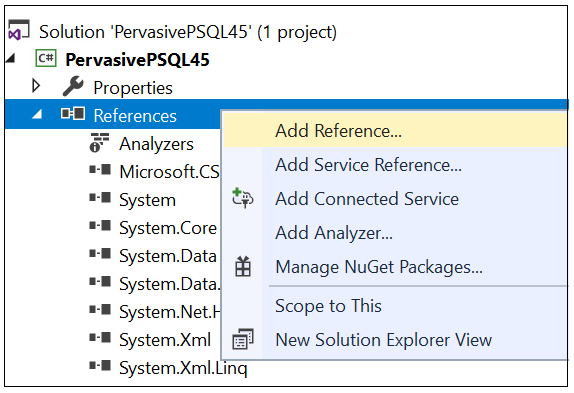Viewport: 574px width, 393px height.
Task: Click the System.Xml.Linq reference icon
Action: tap(100, 366)
